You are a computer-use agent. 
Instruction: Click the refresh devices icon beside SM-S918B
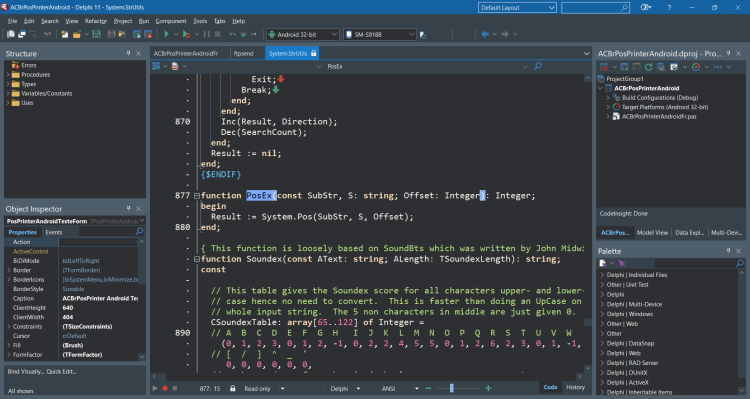(x=423, y=34)
